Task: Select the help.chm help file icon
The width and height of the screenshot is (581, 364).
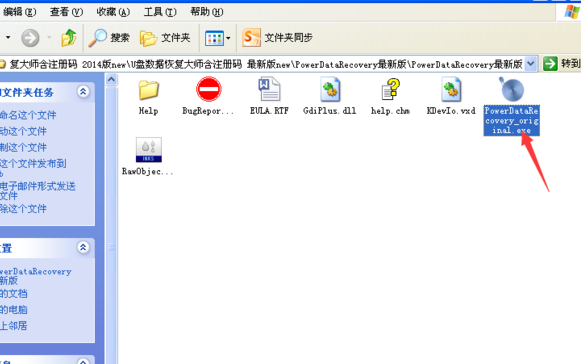Action: pos(391,89)
